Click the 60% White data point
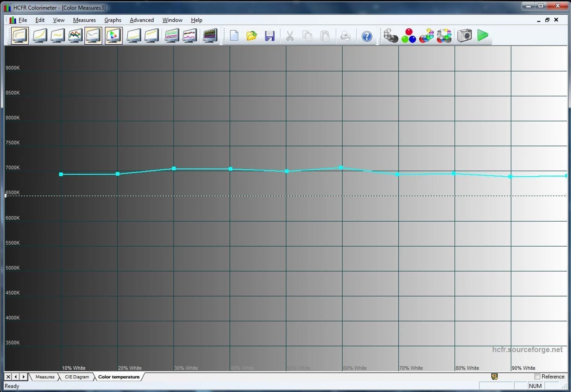 tap(341, 167)
